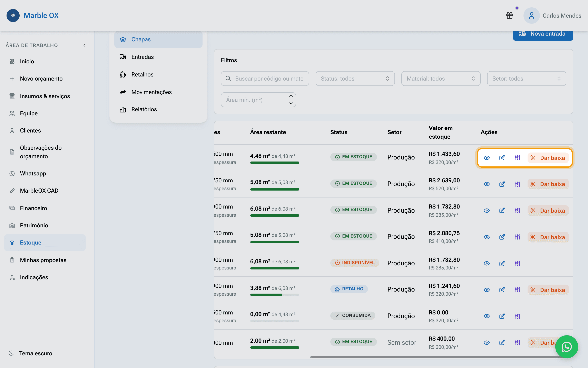The image size is (588, 368).
Task: Open the Setor: todos dropdown
Action: click(527, 79)
